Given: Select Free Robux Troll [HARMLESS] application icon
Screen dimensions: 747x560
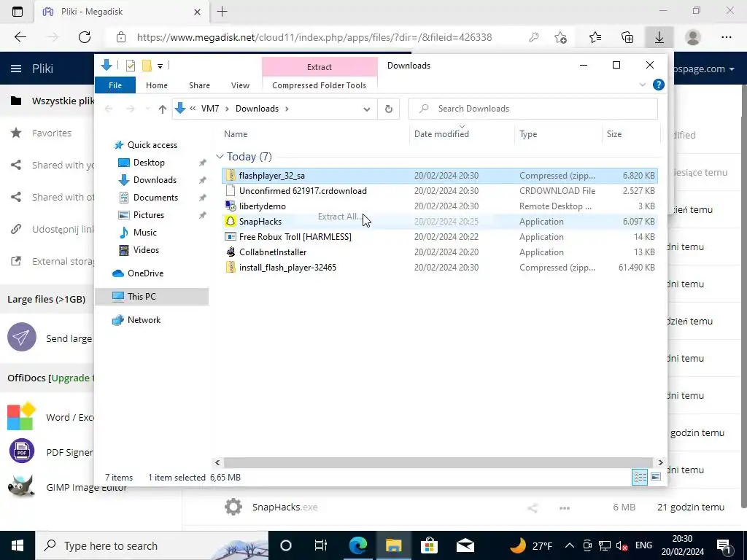Looking at the screenshot, I should coord(231,237).
